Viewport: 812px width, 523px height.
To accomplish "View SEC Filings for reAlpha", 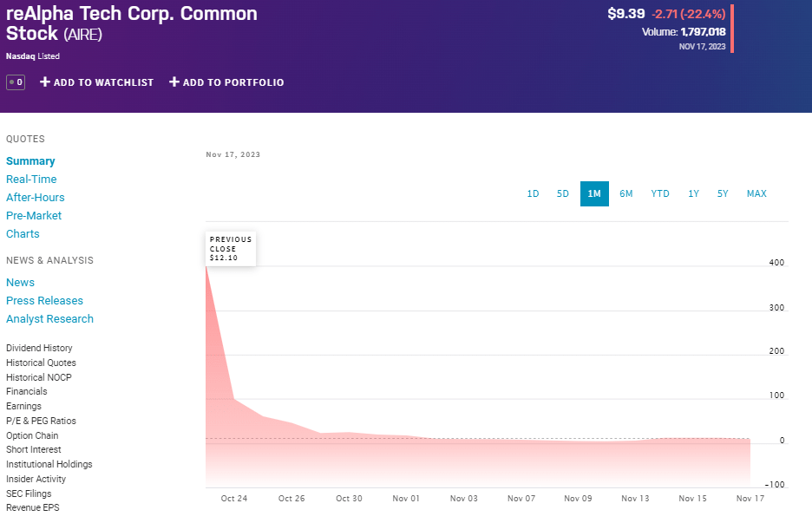I will click(x=28, y=493).
